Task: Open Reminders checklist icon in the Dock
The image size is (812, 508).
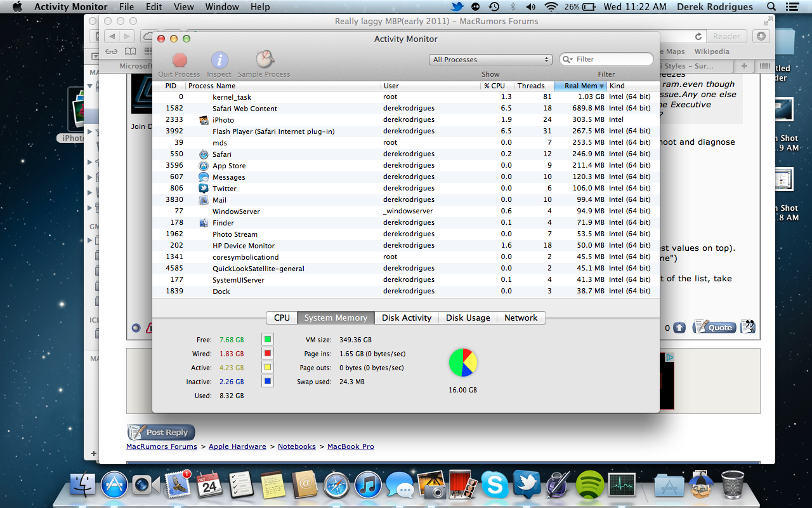Action: click(241, 486)
